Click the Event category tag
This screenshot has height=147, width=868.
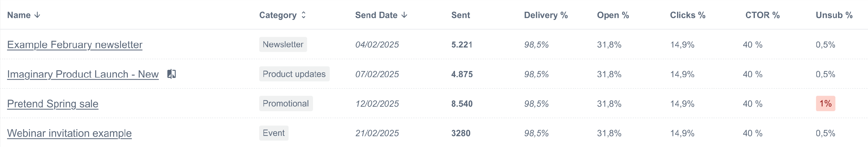click(x=273, y=133)
